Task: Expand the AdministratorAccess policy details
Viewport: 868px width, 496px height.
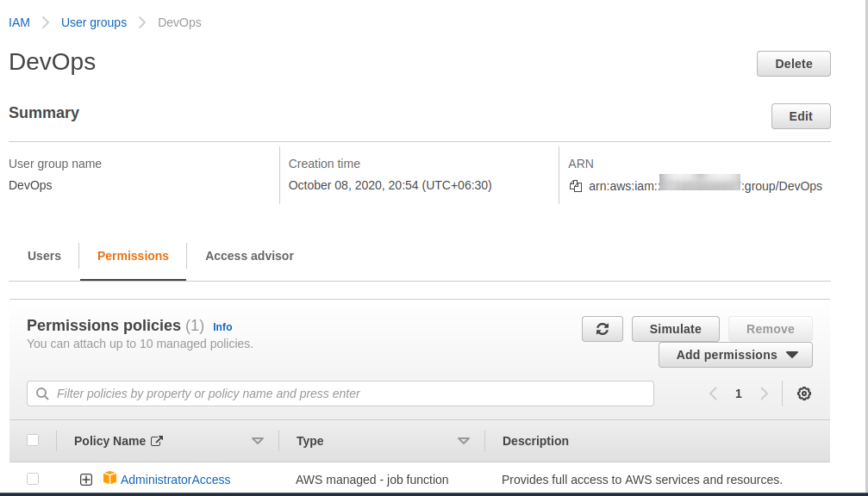Action: point(86,480)
